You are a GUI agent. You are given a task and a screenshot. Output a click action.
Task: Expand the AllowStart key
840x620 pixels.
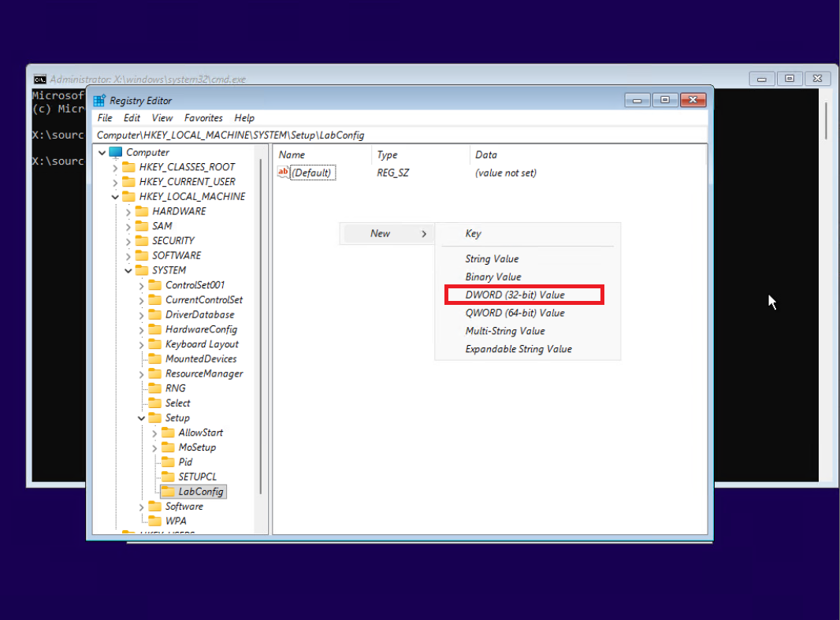coord(154,432)
